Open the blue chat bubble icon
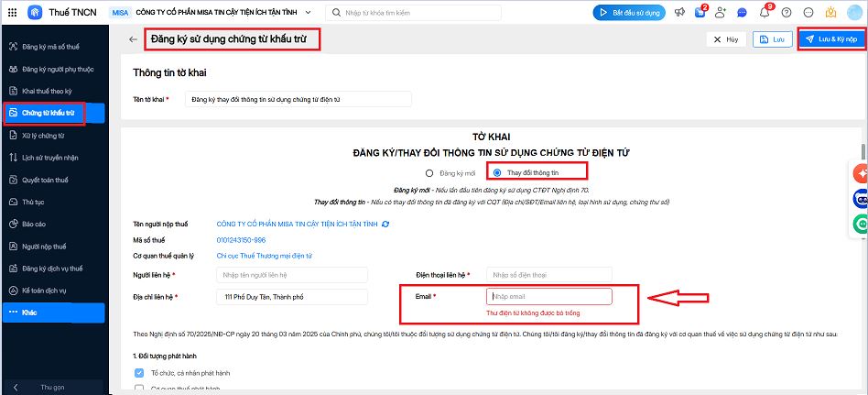868x395 pixels. [743, 13]
